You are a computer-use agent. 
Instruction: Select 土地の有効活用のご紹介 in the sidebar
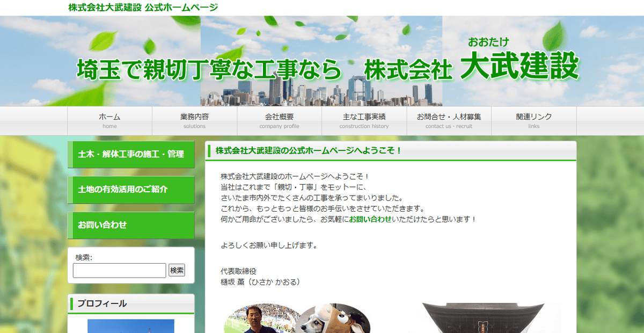131,189
